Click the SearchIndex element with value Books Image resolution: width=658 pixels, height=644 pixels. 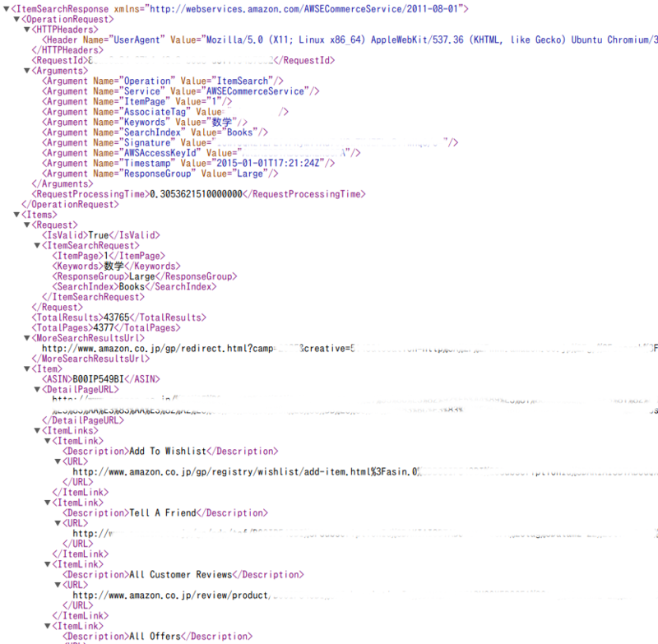point(134,286)
